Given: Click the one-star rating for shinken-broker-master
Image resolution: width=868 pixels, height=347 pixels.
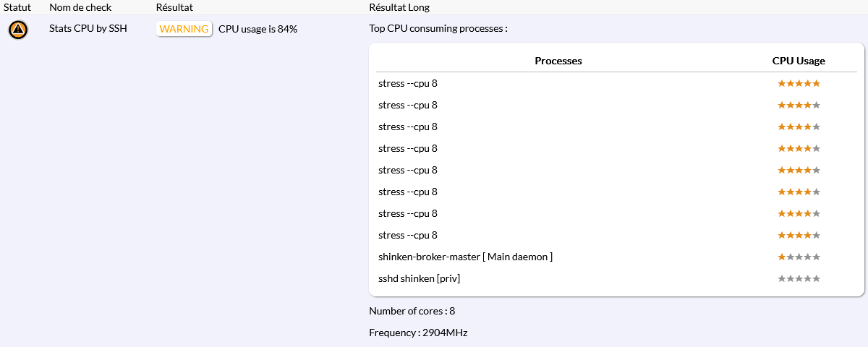Looking at the screenshot, I should (x=799, y=257).
